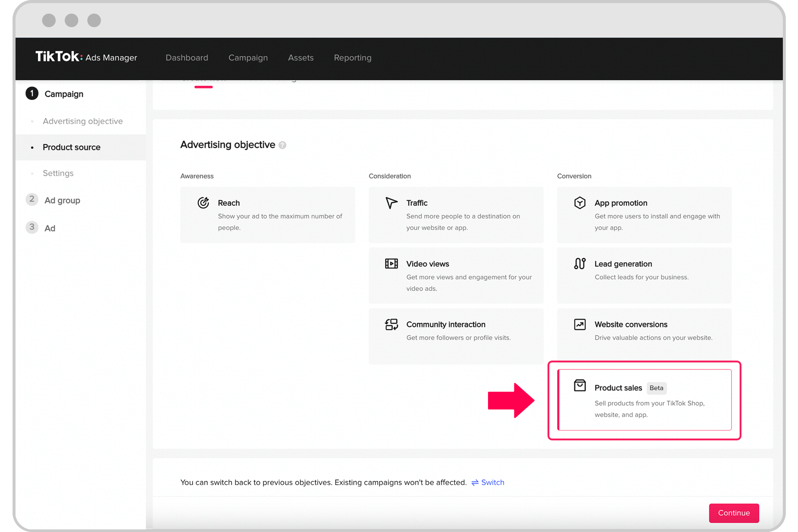Select the Product sales objective icon
This screenshot has height=532, width=798.
pyautogui.click(x=580, y=386)
